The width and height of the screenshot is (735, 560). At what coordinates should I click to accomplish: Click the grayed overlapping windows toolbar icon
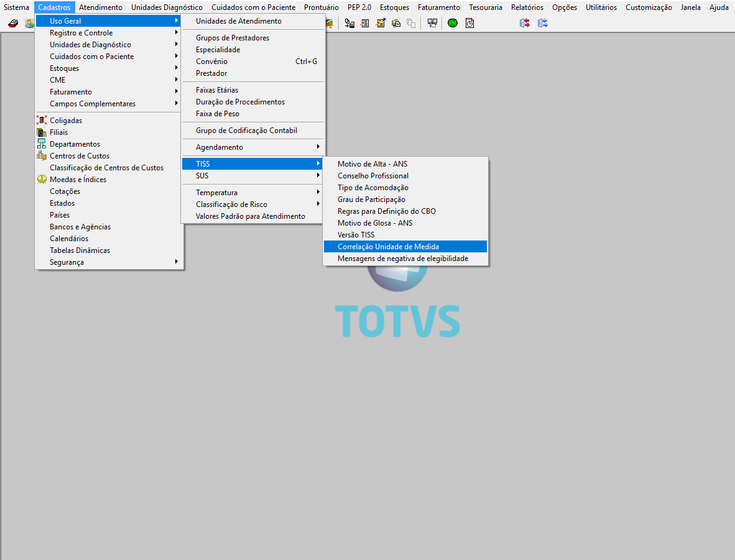point(411,23)
